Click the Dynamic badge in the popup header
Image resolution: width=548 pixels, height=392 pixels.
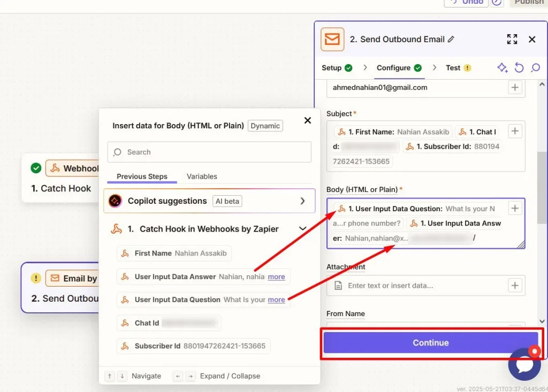pyautogui.click(x=265, y=126)
